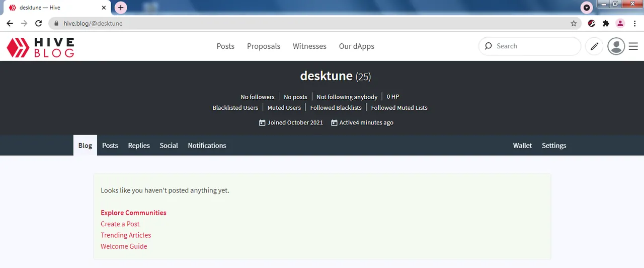Switch to the Social tab
Image resolution: width=644 pixels, height=268 pixels.
[x=169, y=145]
